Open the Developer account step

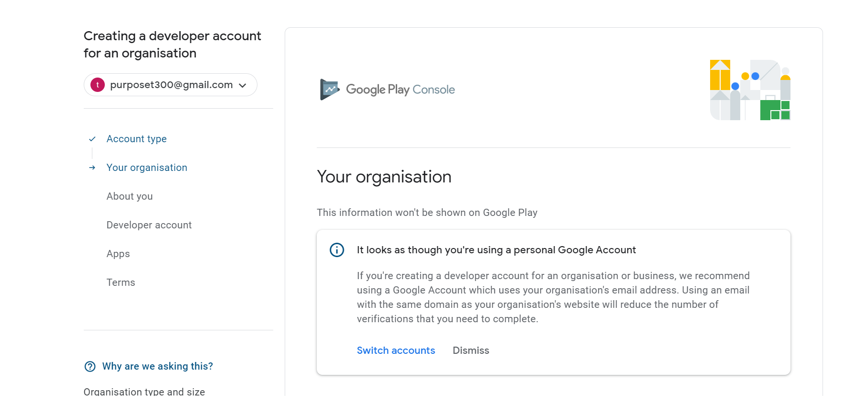tap(149, 225)
